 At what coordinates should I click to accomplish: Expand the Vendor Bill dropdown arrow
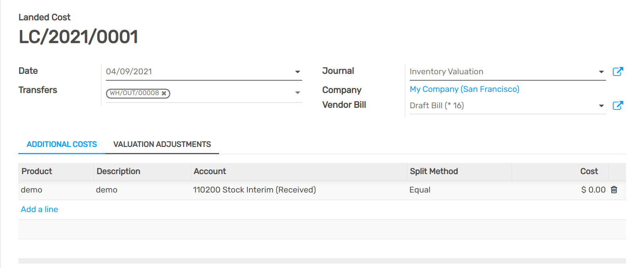(601, 106)
